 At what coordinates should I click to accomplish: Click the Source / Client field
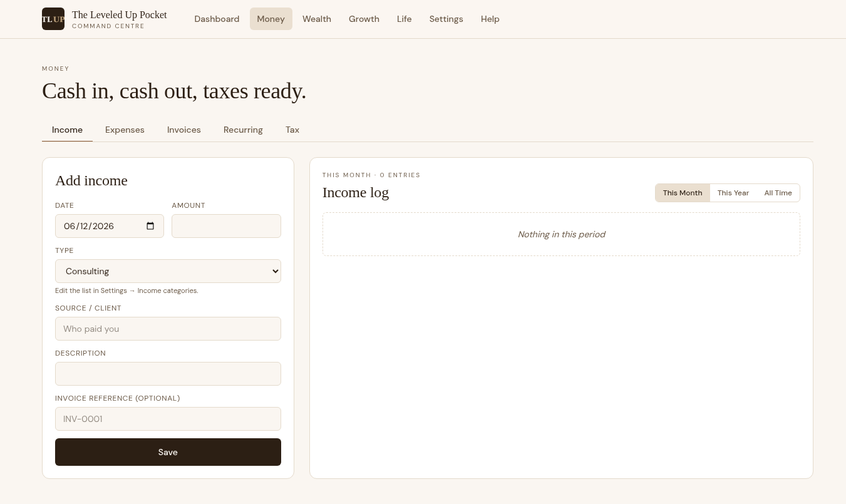[x=168, y=329]
